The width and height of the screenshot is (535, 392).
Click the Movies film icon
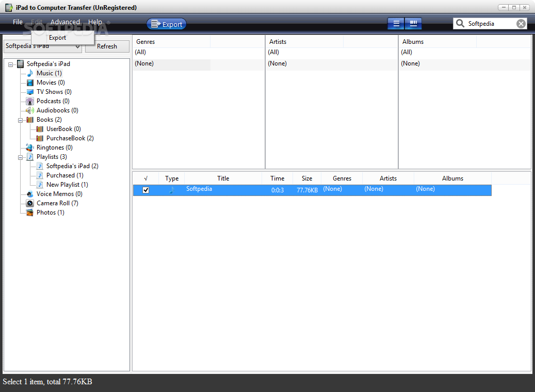point(30,83)
